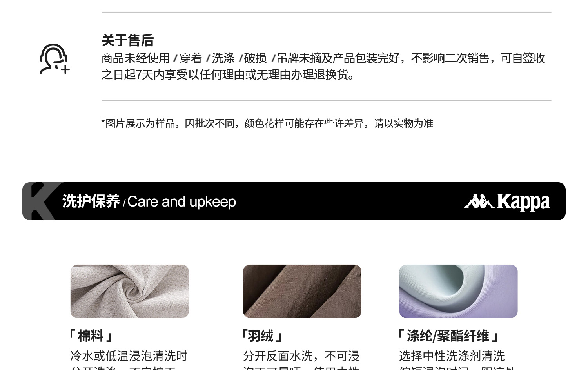Open the cotton fabric thumbnail
The height and width of the screenshot is (370, 588).
pyautogui.click(x=129, y=291)
